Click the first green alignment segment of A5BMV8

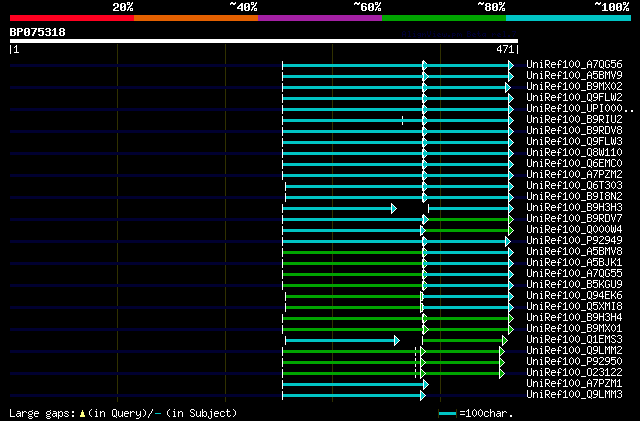point(353,253)
